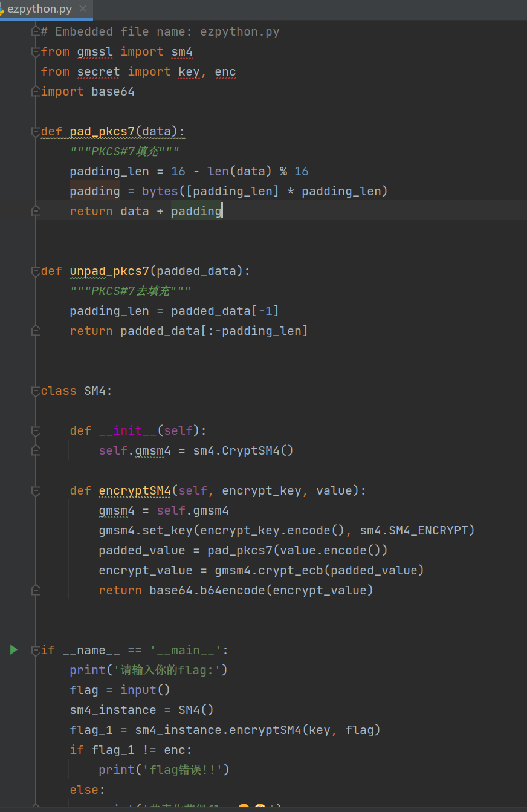The width and height of the screenshot is (527, 812).
Task: Click fold end marker at 'return base64.b64encode' line
Action: click(36, 590)
